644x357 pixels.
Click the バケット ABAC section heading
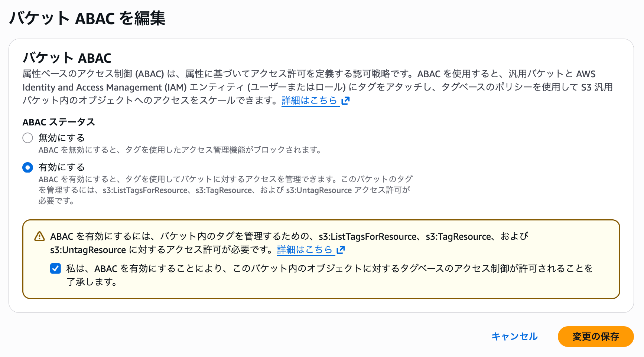[67, 58]
